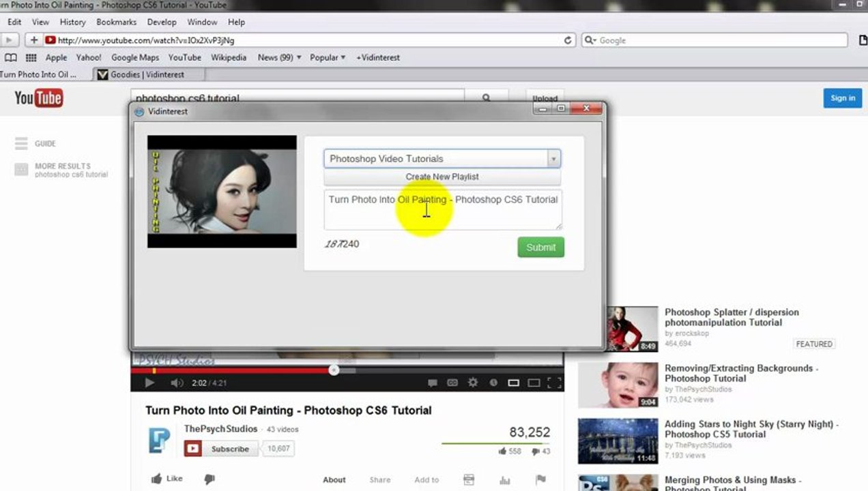Open the Google Maps bookmark

click(135, 57)
